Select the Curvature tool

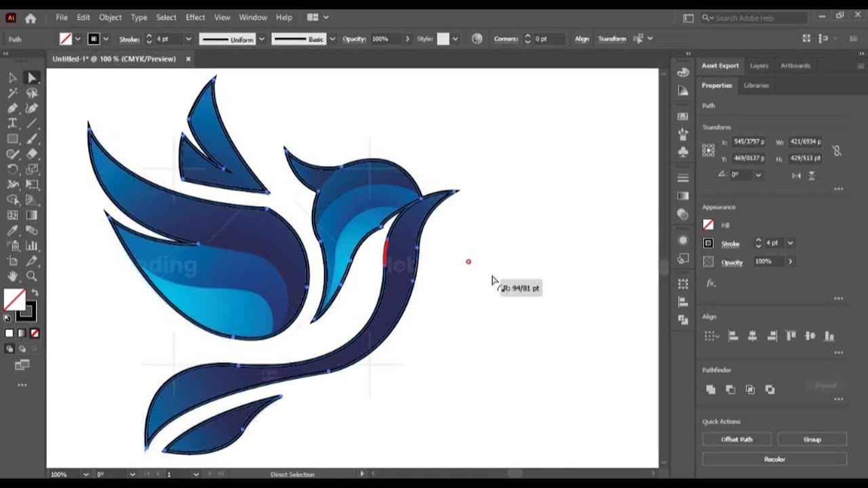pos(32,108)
